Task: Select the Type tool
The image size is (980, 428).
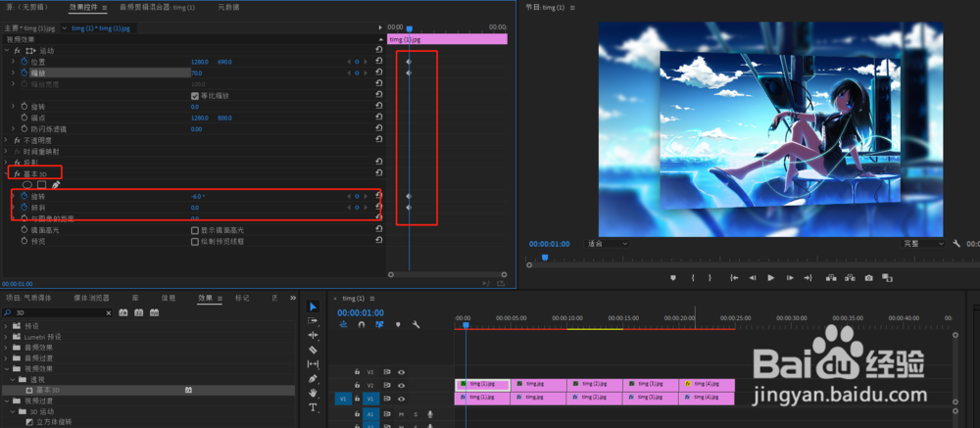Action: pos(314,407)
